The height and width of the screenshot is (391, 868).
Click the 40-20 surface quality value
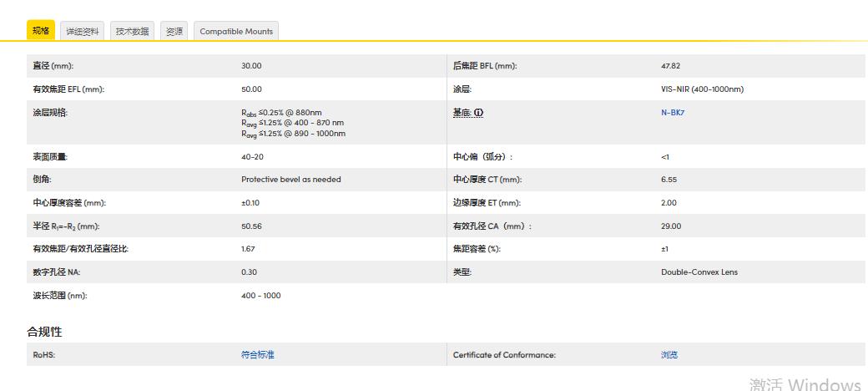pos(251,156)
